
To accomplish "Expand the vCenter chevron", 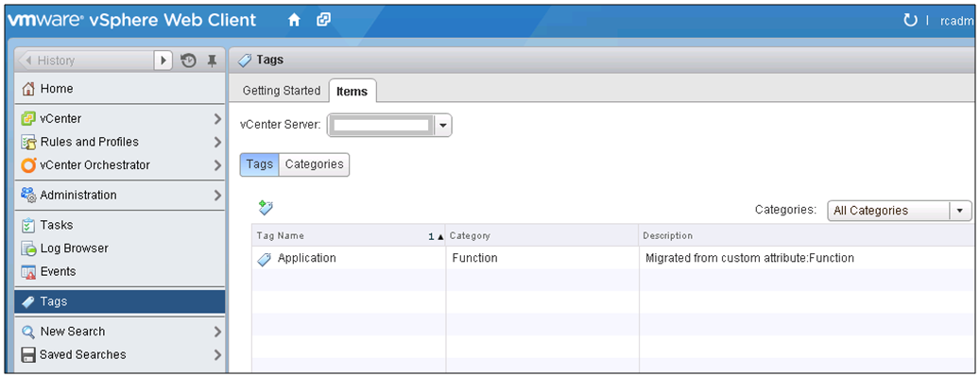I will [216, 119].
